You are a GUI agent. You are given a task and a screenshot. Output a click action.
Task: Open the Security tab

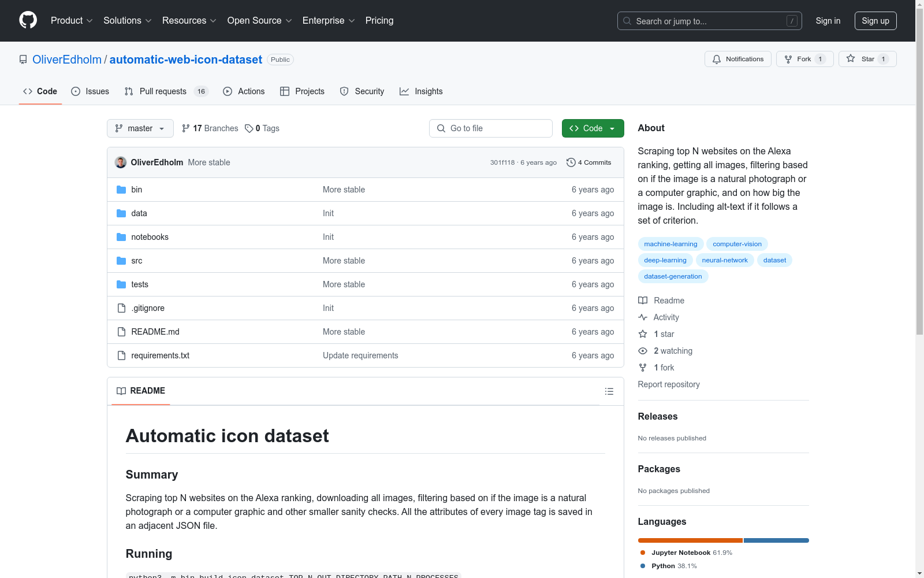[362, 91]
